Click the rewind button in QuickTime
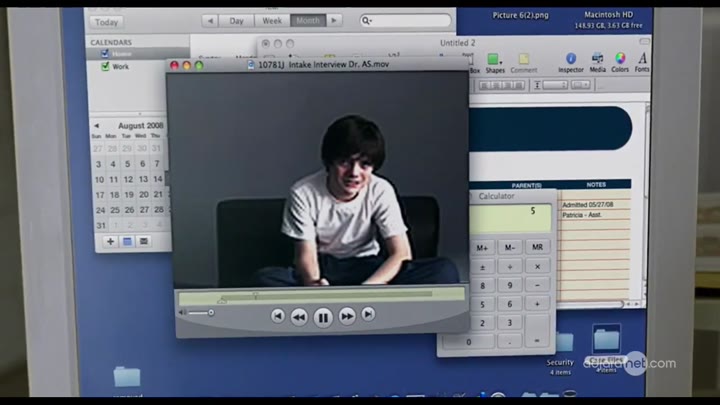 click(x=299, y=317)
